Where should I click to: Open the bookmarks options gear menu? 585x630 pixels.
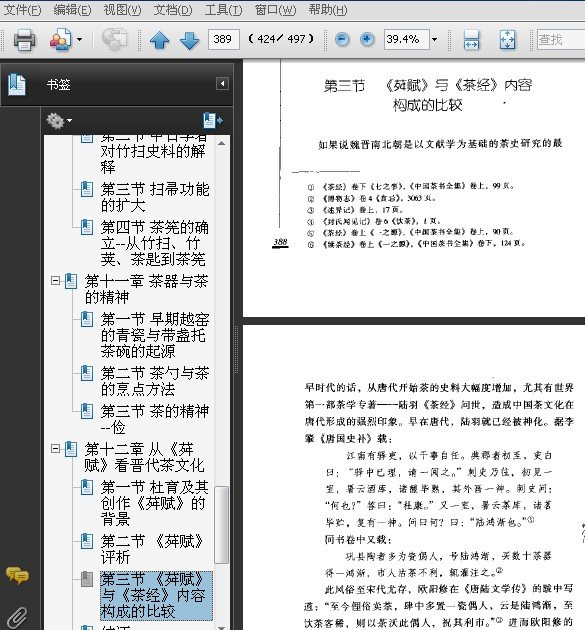59,120
